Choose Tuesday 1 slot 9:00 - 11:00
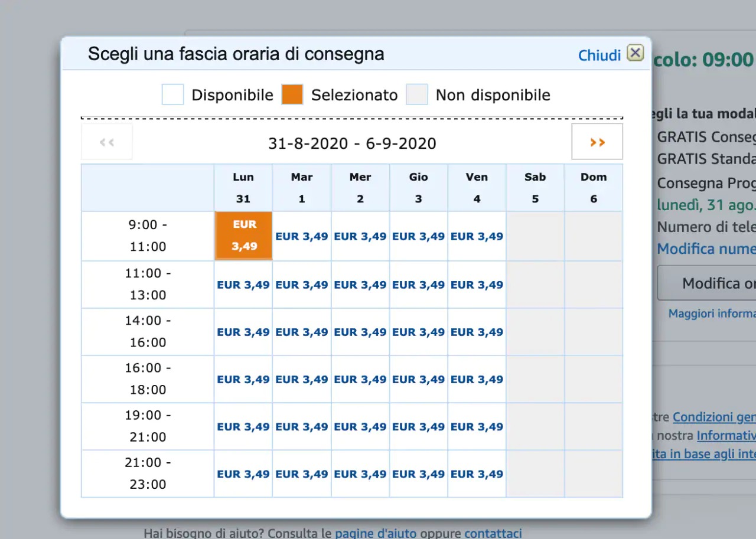This screenshot has height=539, width=756. tap(301, 236)
